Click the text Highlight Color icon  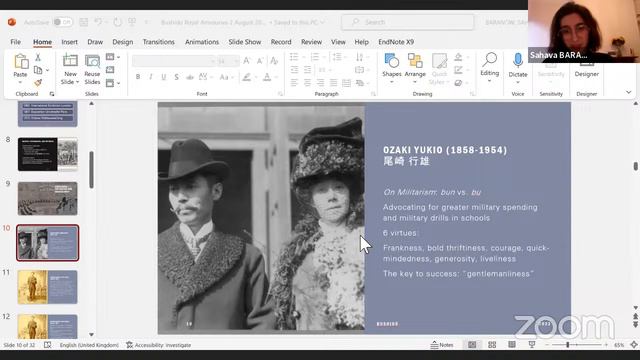pos(246,77)
